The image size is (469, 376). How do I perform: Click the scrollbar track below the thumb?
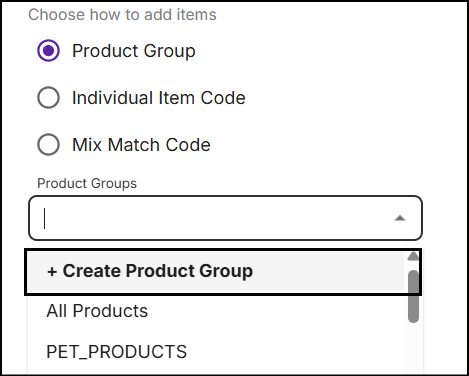coord(413,348)
